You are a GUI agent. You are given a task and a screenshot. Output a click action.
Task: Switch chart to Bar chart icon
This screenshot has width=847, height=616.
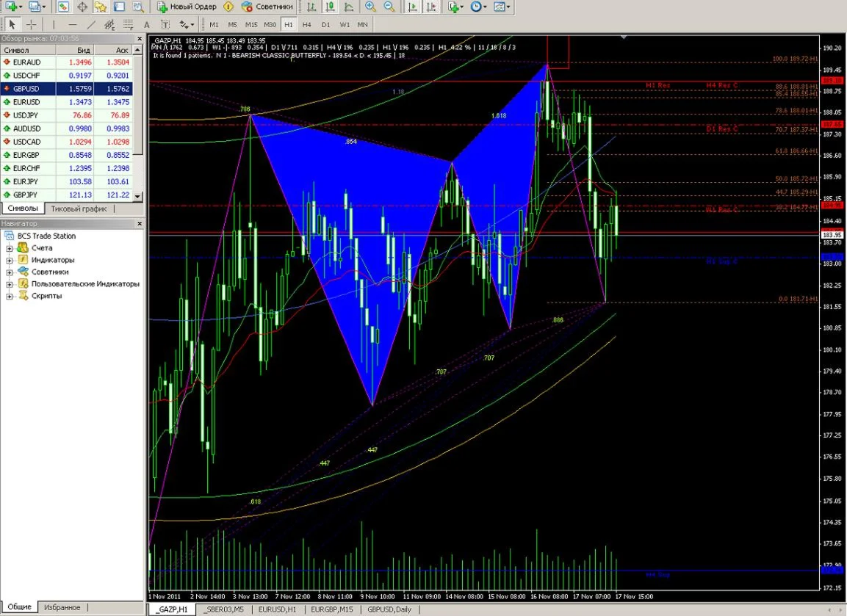tap(311, 7)
